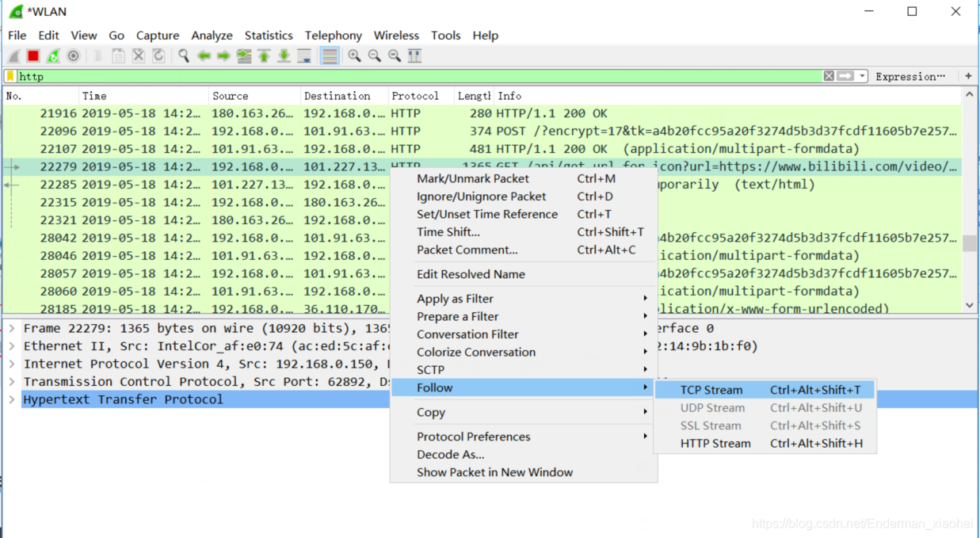This screenshot has height=538, width=980.
Task: Open the Tools menu
Action: click(x=445, y=36)
